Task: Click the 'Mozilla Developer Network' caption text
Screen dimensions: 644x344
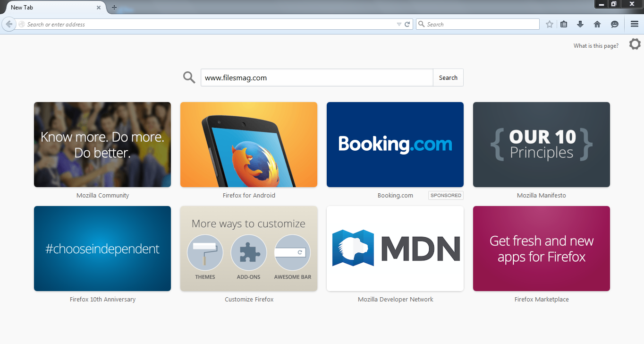Action: (x=395, y=300)
